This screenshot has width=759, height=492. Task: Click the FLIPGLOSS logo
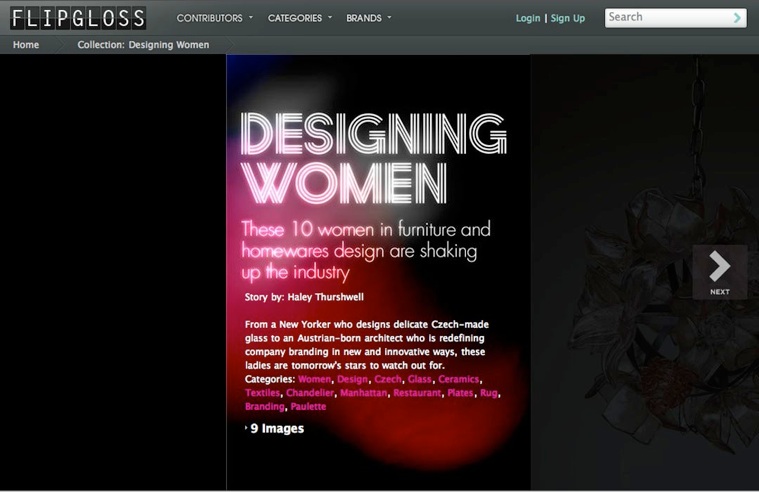tap(78, 18)
